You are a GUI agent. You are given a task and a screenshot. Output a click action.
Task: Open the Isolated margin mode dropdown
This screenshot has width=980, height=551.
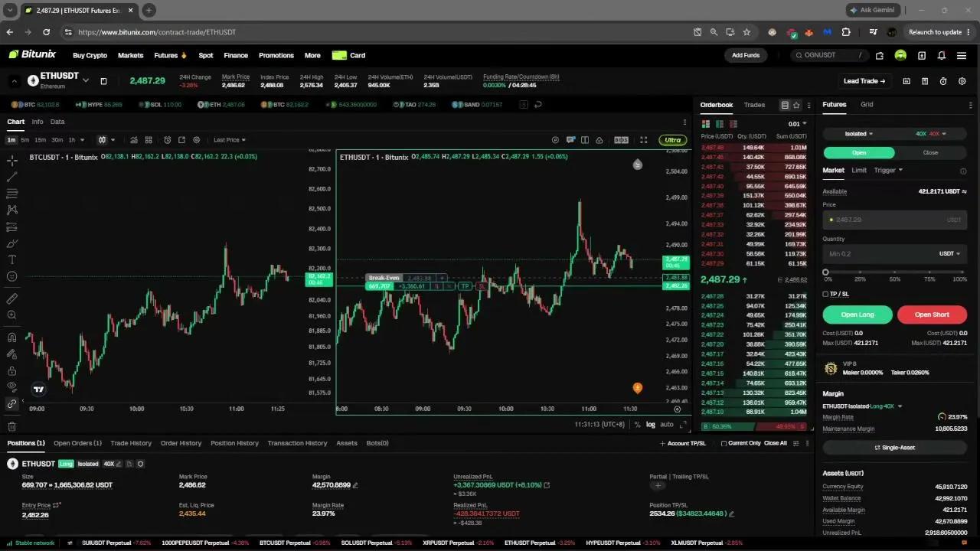(857, 134)
